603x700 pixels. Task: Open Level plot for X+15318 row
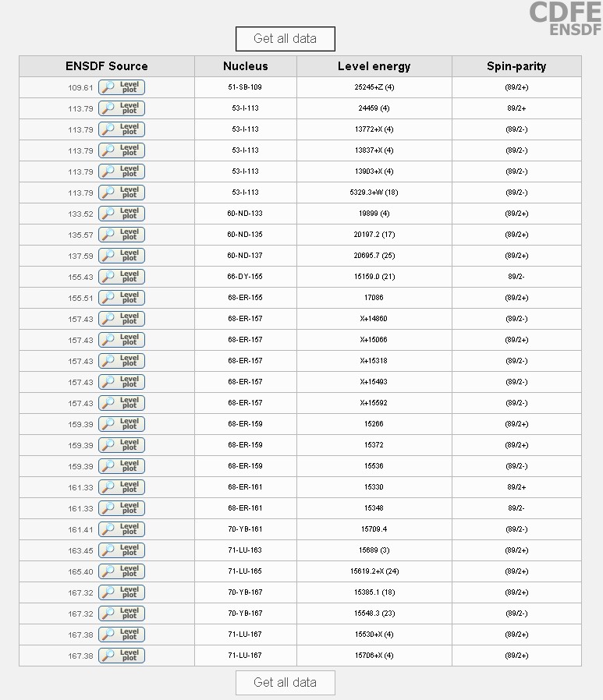coord(122,361)
